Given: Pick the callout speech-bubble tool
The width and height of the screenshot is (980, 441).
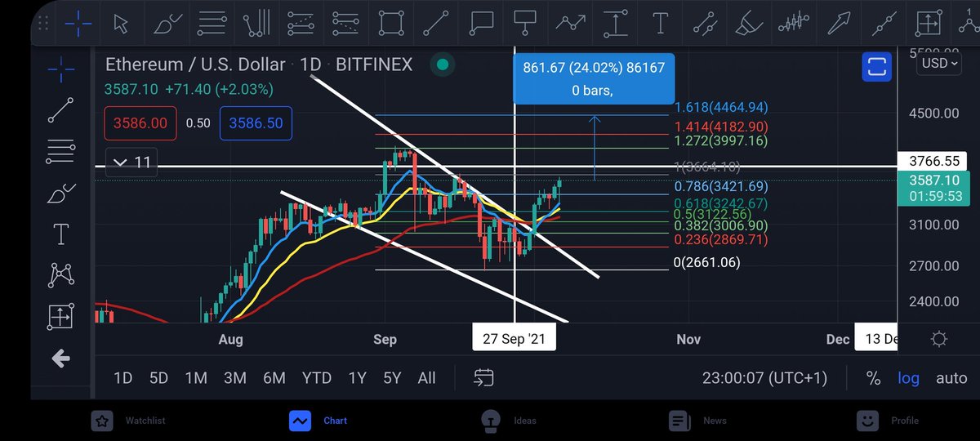Looking at the screenshot, I should click(x=482, y=22).
